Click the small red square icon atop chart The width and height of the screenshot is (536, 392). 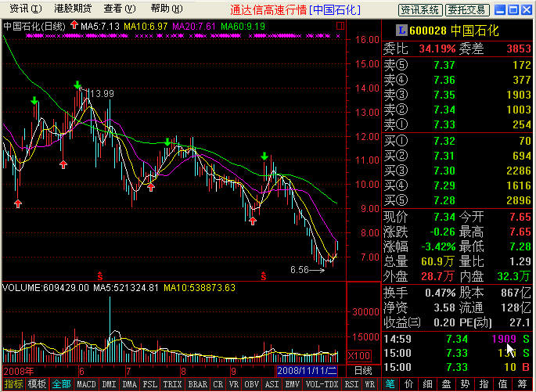tap(340, 26)
